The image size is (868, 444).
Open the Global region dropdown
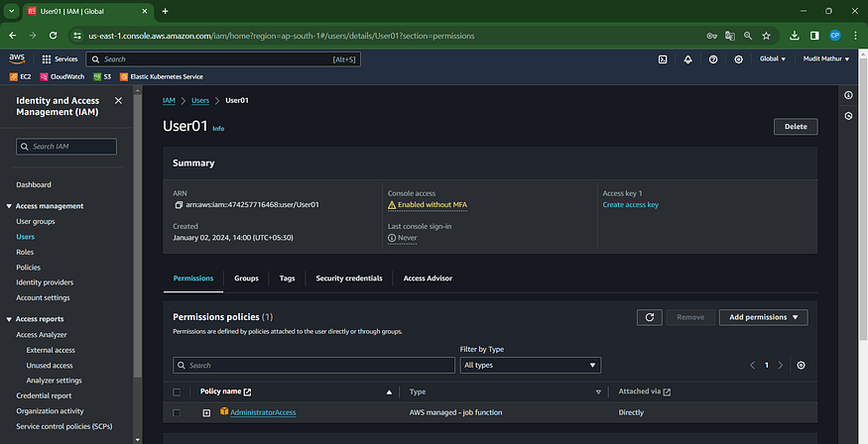pos(772,58)
